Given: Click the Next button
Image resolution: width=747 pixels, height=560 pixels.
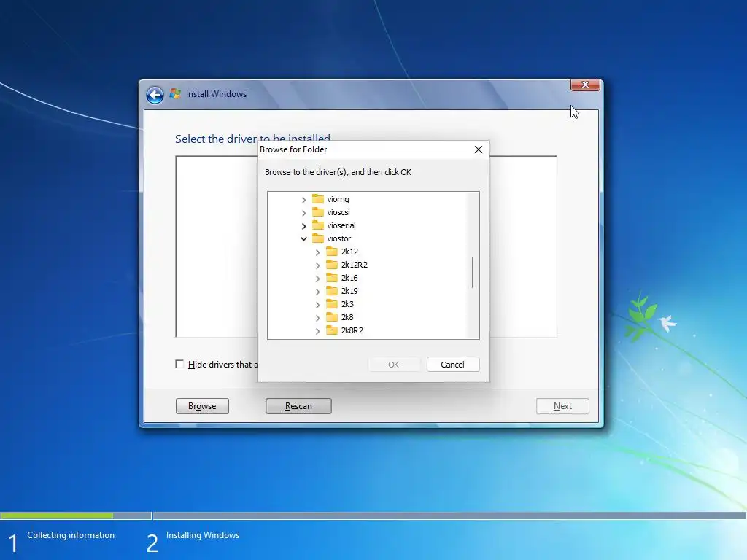Looking at the screenshot, I should click(562, 406).
